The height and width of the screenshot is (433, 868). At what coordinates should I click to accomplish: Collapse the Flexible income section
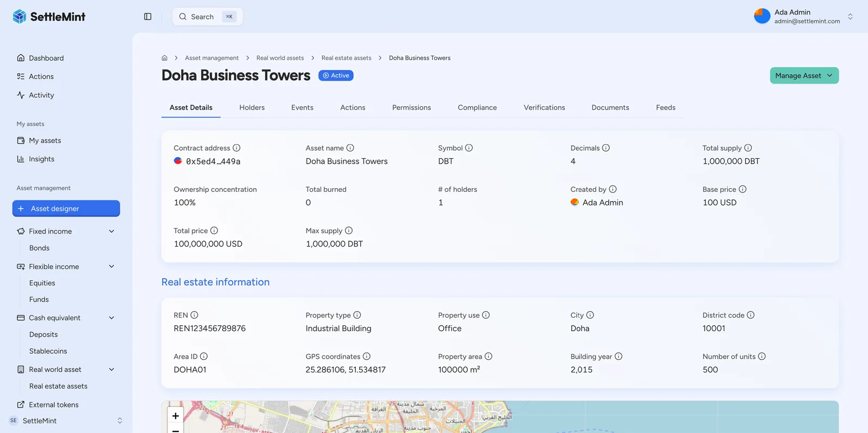(112, 267)
